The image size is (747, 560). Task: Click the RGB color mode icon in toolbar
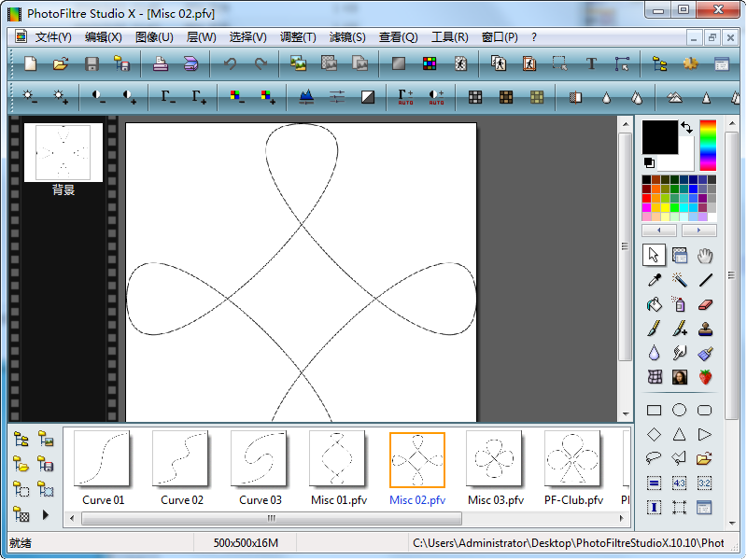(430, 63)
